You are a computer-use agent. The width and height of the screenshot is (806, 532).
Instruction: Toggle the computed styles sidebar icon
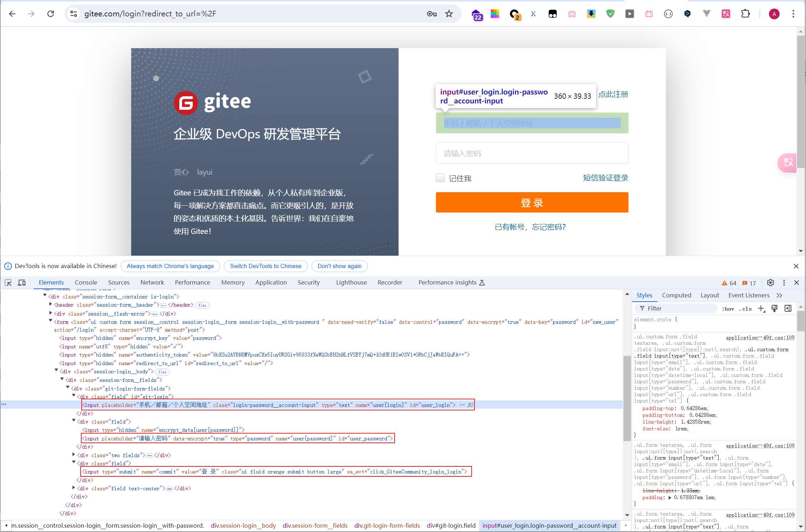788,308
